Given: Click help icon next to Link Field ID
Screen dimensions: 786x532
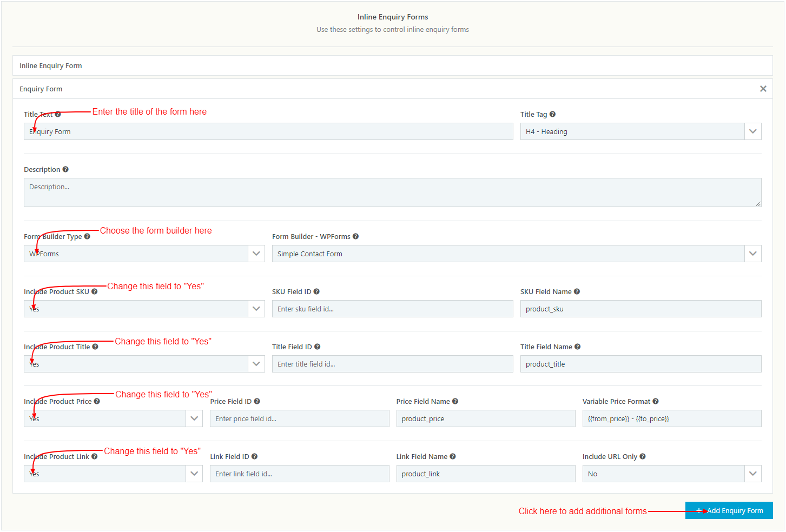Looking at the screenshot, I should (x=254, y=457).
